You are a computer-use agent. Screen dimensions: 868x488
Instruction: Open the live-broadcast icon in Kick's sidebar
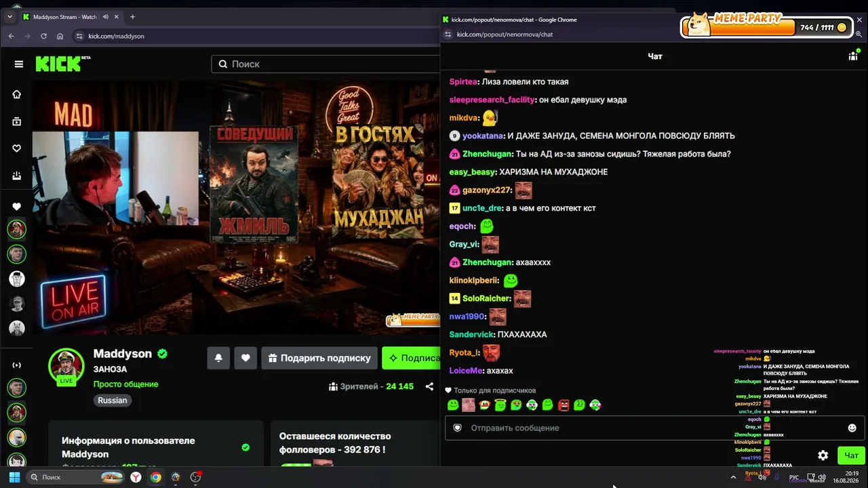(x=17, y=365)
